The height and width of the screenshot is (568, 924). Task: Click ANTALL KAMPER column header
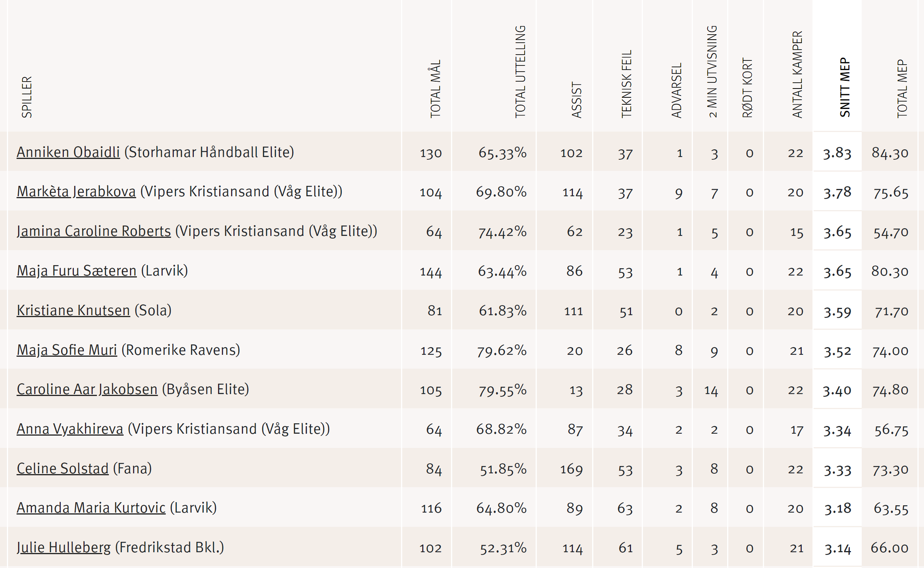tap(797, 75)
